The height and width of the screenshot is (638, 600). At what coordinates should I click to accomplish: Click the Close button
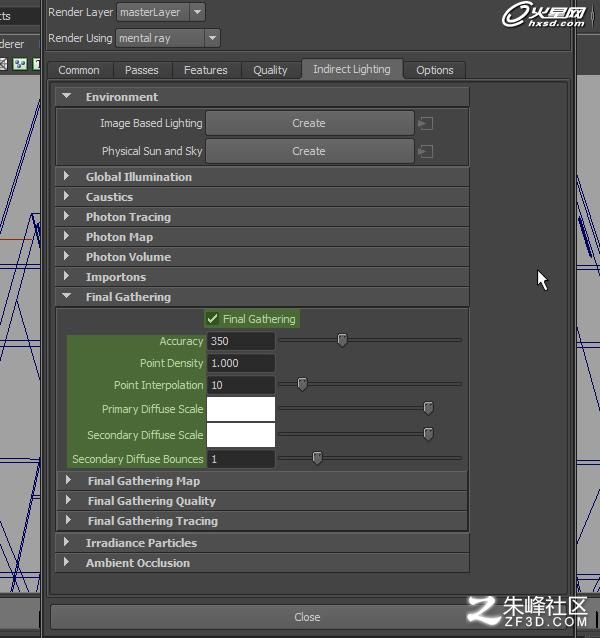(308, 617)
